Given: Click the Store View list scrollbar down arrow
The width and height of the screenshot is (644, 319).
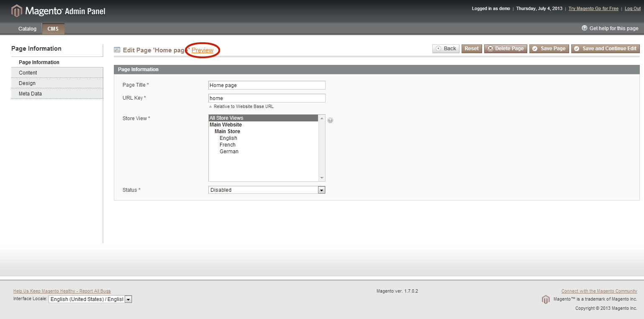Looking at the screenshot, I should (322, 178).
